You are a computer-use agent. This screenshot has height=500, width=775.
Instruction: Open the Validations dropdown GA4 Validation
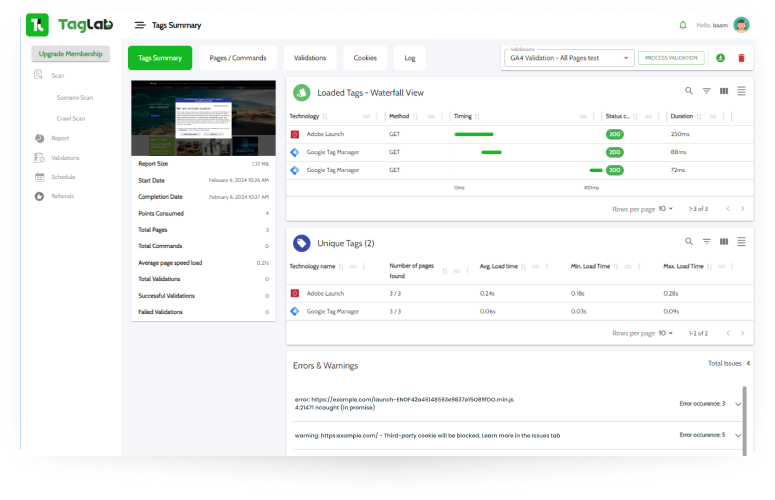click(569, 58)
